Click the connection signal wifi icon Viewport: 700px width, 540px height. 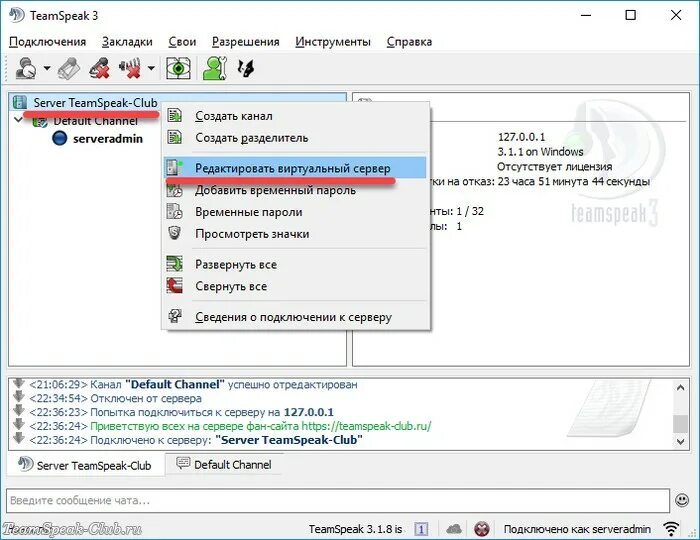(671, 529)
